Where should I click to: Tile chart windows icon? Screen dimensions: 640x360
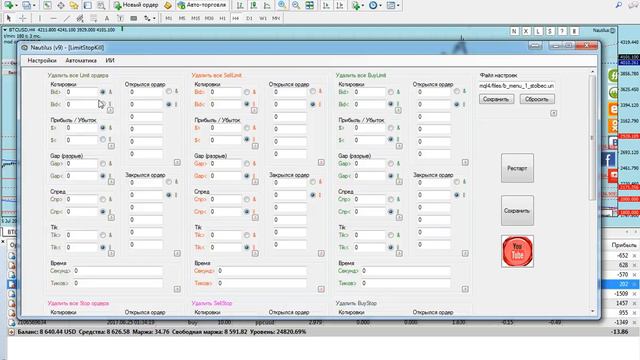point(310,5)
